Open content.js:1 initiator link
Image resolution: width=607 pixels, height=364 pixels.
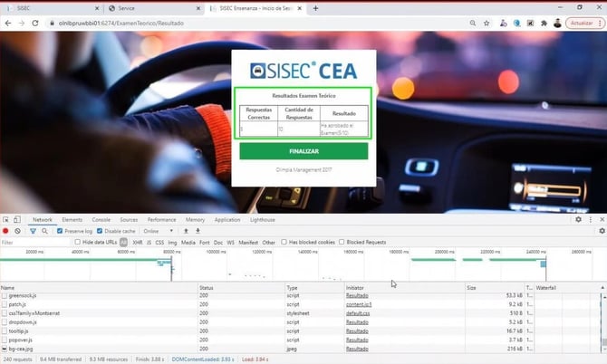coord(359,304)
